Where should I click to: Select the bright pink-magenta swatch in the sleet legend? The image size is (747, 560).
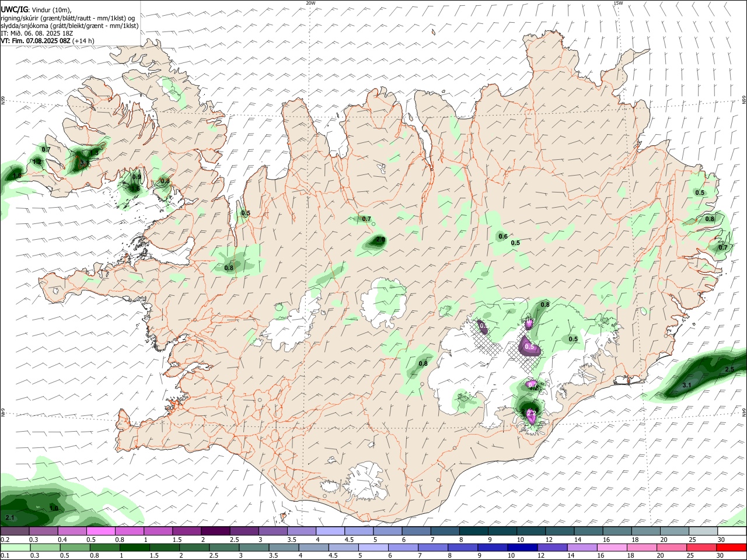[101, 531]
